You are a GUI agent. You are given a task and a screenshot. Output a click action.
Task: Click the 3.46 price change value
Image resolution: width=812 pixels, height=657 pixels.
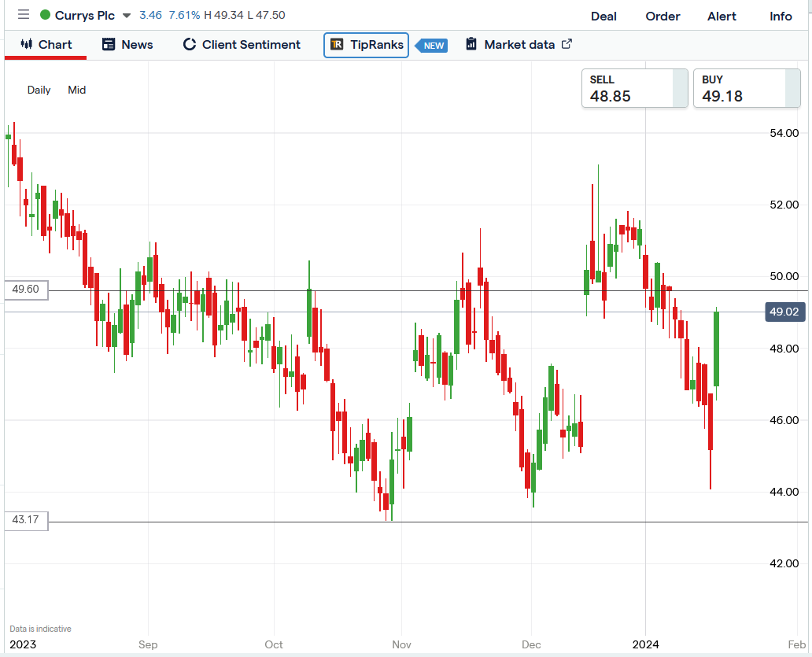(x=151, y=15)
